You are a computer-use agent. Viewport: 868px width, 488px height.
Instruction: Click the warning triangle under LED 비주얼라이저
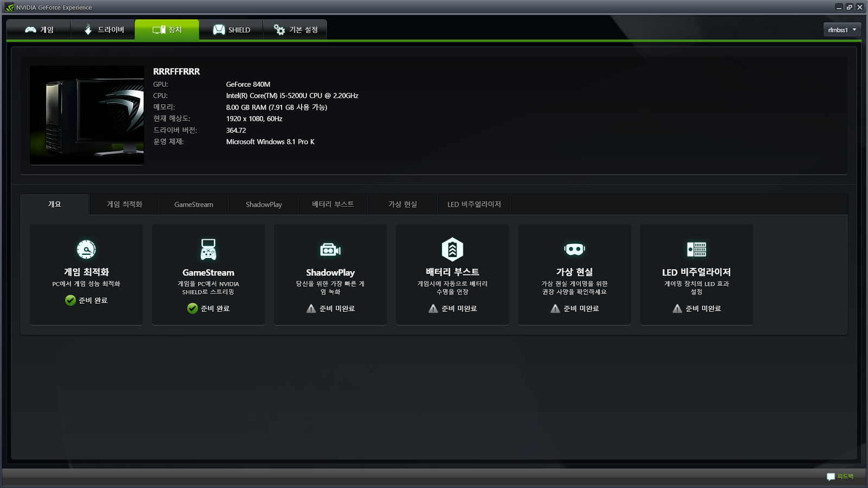(677, 309)
